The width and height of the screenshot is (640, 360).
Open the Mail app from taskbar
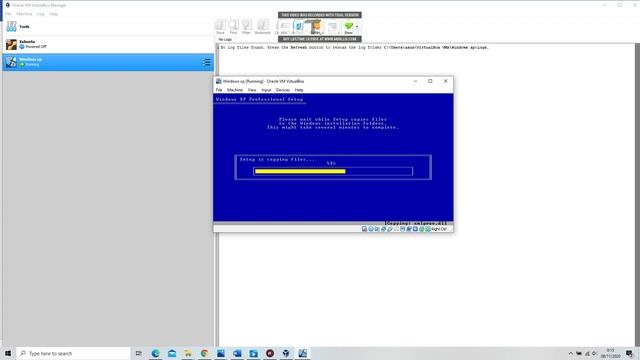click(172, 353)
